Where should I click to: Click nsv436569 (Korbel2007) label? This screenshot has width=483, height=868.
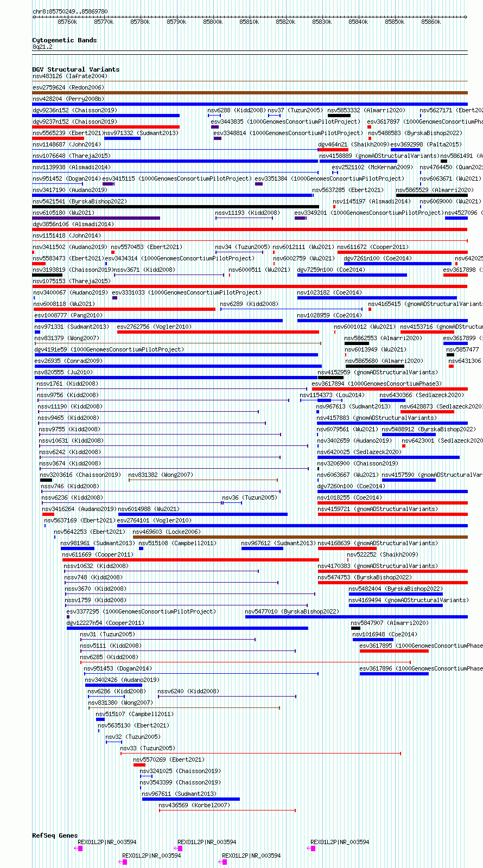[194, 806]
